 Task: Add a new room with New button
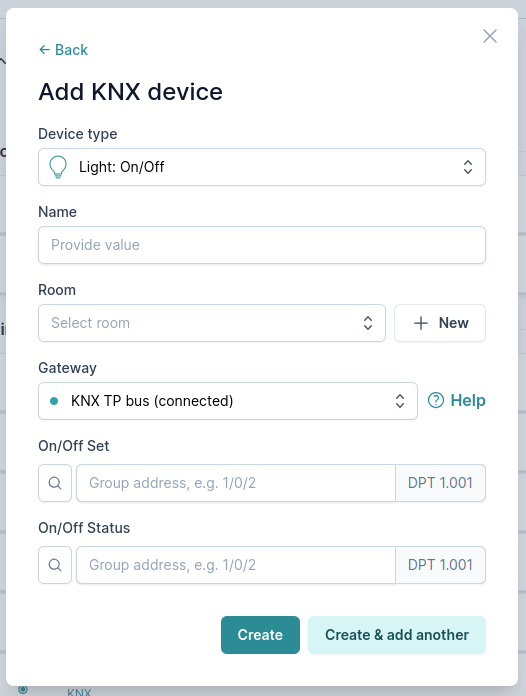point(440,323)
